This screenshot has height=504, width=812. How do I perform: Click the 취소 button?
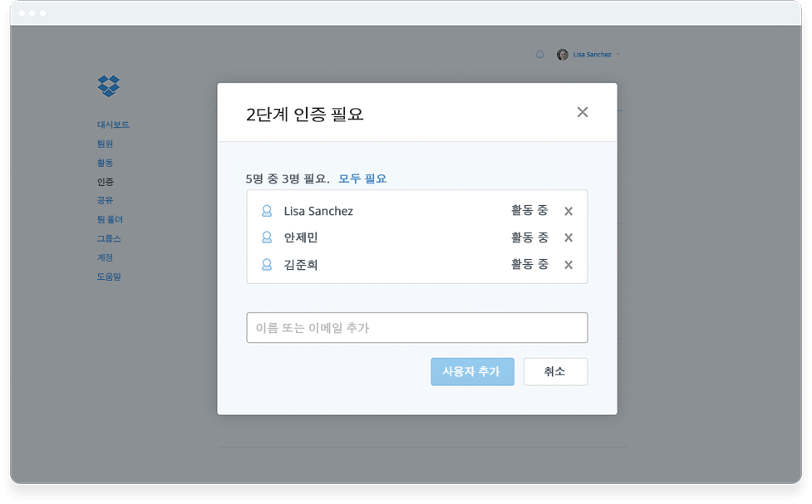point(554,371)
